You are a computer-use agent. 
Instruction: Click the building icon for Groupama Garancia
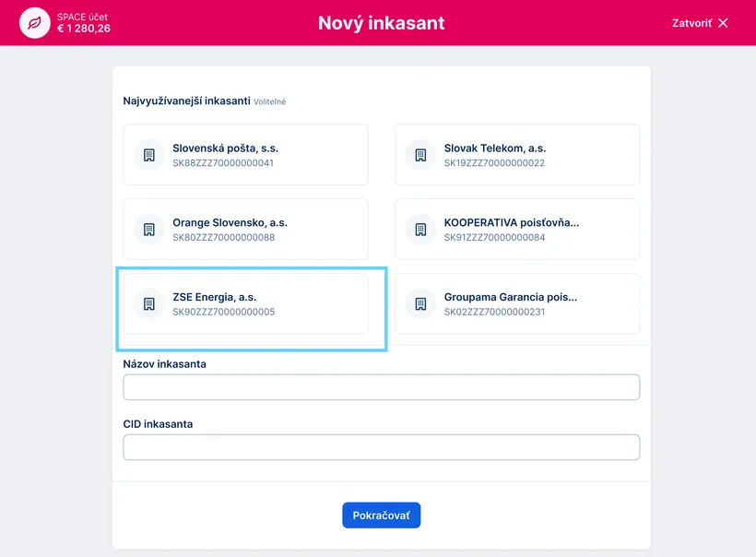(x=420, y=303)
